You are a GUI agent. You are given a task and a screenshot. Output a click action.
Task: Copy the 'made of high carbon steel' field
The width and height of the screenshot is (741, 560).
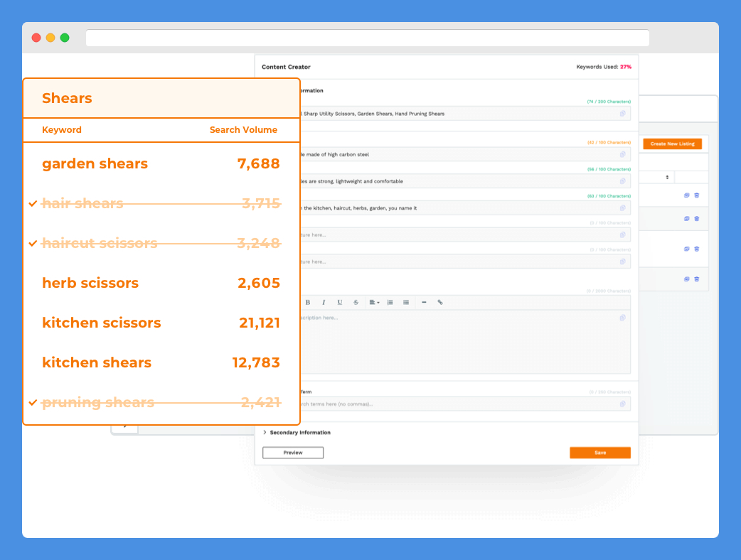(622, 154)
